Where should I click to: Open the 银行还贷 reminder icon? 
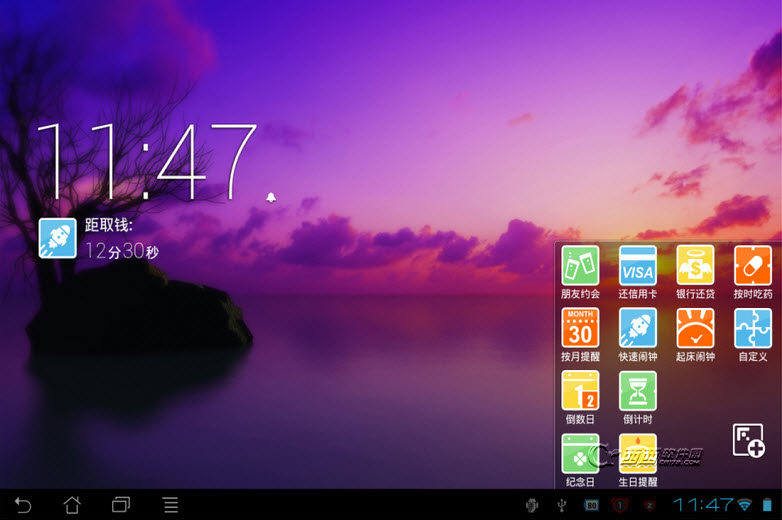695,265
